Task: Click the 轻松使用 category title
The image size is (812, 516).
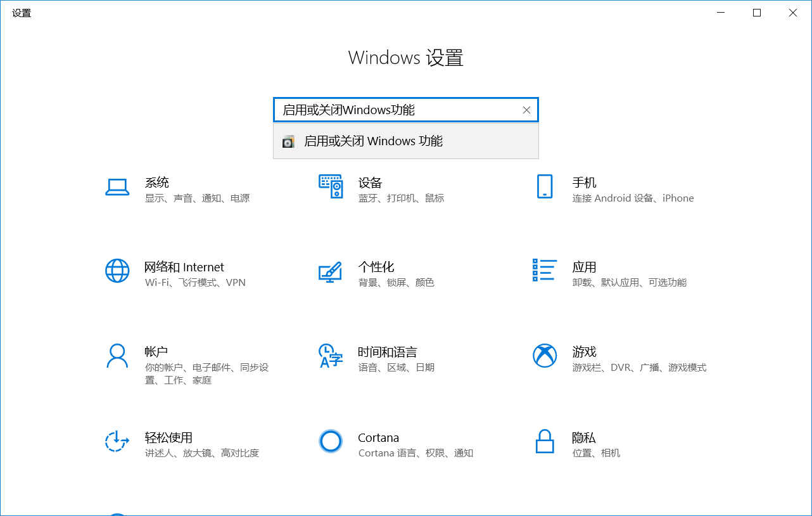Action: [168, 437]
